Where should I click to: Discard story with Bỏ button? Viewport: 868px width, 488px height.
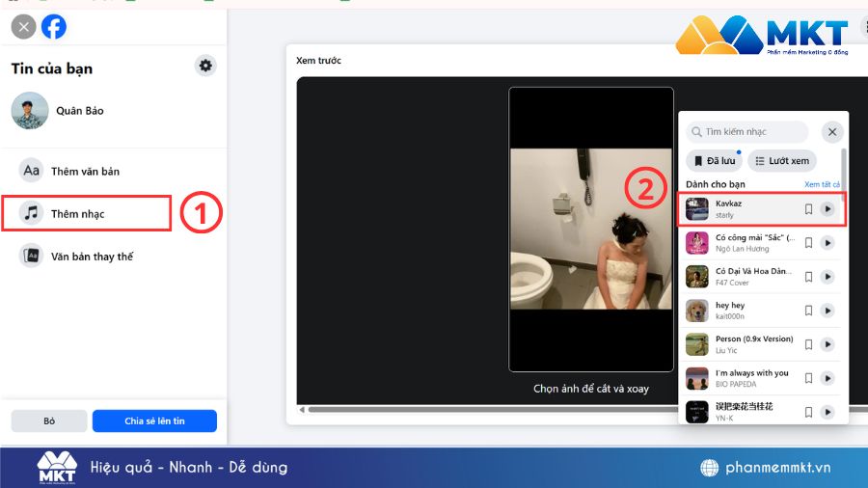49,421
